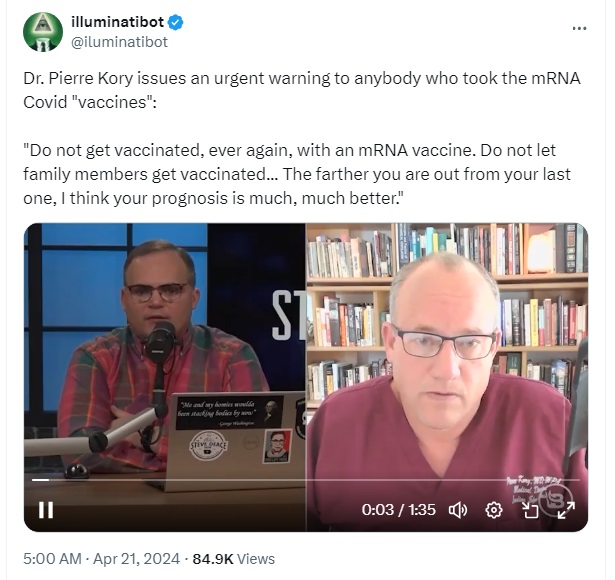Seek along the video progress bar
The height and width of the screenshot is (580, 615).
coord(306,480)
